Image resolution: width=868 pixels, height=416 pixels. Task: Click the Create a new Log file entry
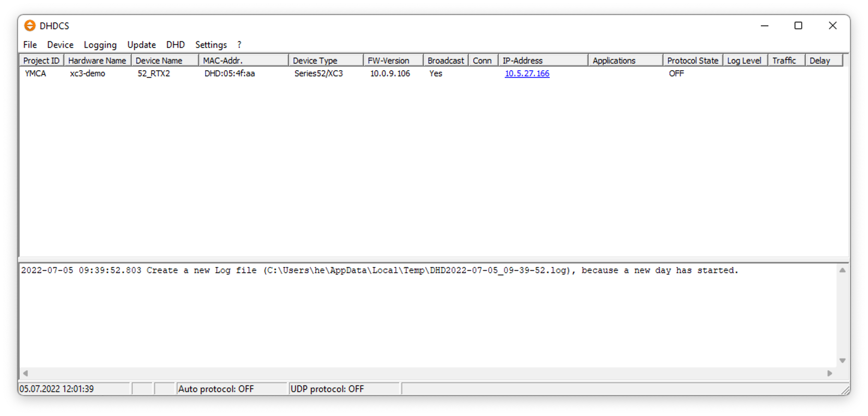[380, 270]
